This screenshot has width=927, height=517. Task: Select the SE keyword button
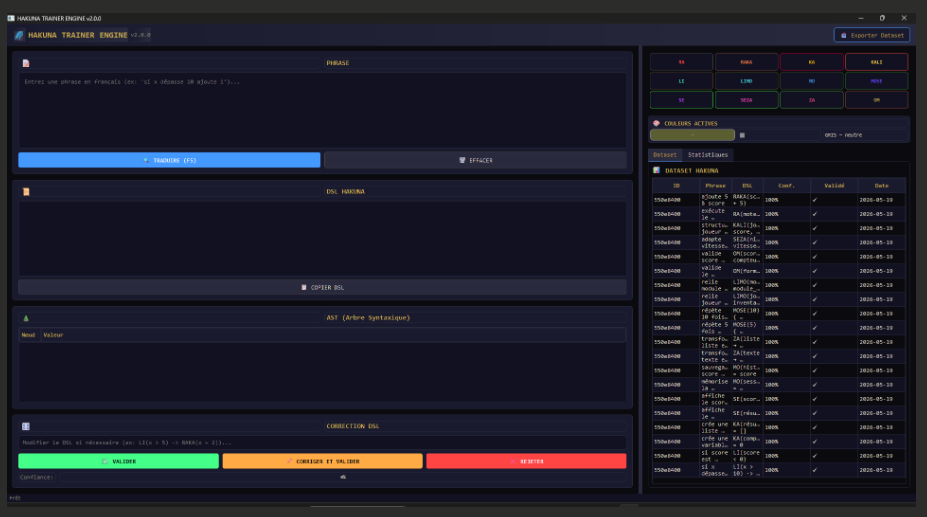click(x=681, y=100)
